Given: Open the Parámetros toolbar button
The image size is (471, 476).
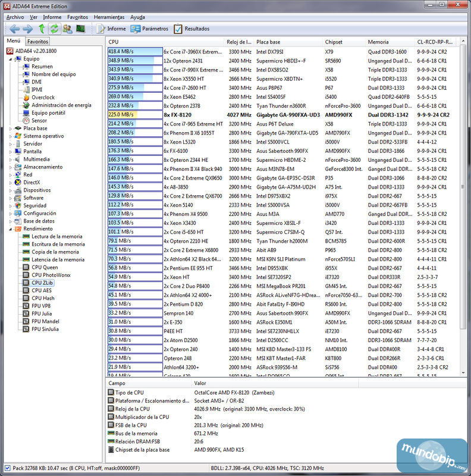Looking at the screenshot, I should tap(149, 29).
